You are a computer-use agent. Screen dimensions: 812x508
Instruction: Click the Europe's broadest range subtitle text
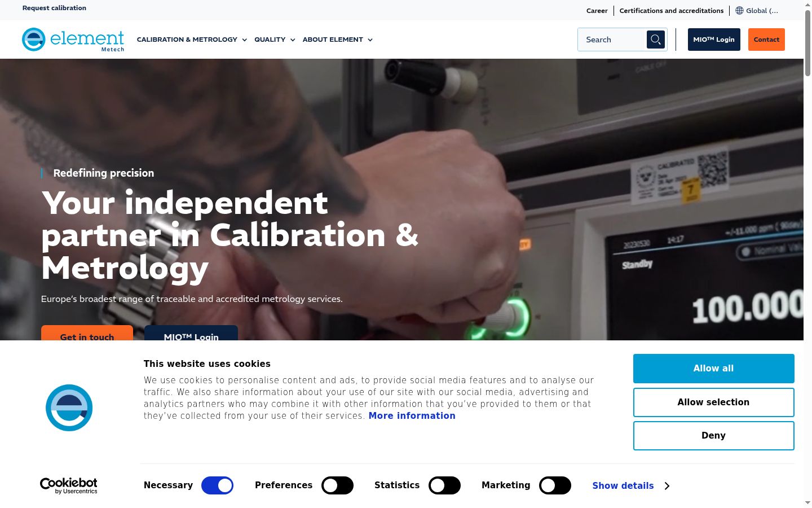click(x=192, y=299)
